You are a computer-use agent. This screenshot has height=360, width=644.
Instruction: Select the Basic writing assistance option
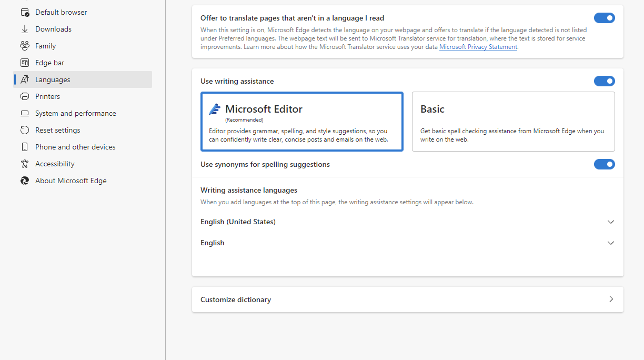[513, 122]
